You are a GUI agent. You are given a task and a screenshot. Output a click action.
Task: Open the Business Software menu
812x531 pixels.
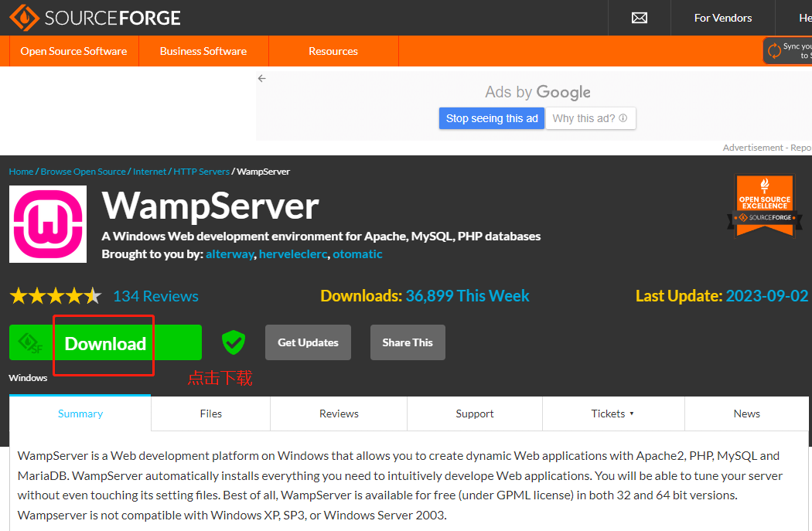click(203, 51)
